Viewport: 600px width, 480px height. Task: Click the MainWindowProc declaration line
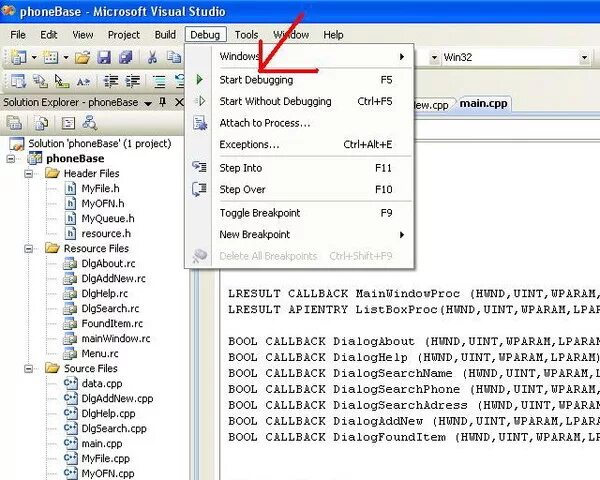tap(413, 294)
